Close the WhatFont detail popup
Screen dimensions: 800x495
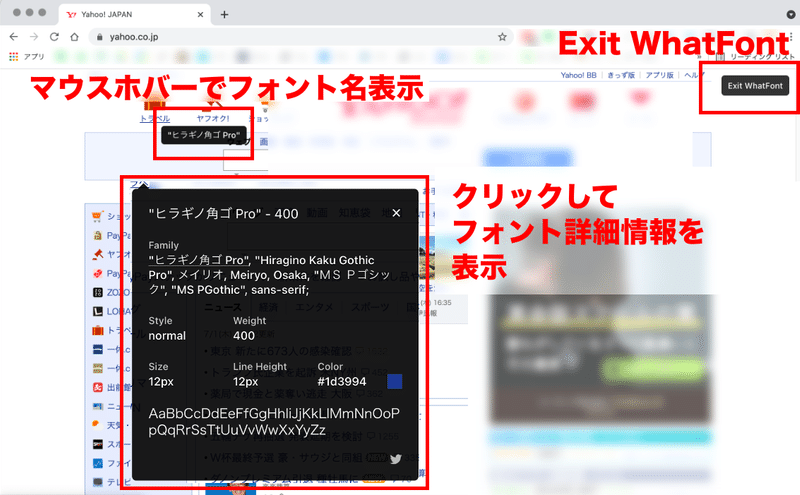coord(396,213)
